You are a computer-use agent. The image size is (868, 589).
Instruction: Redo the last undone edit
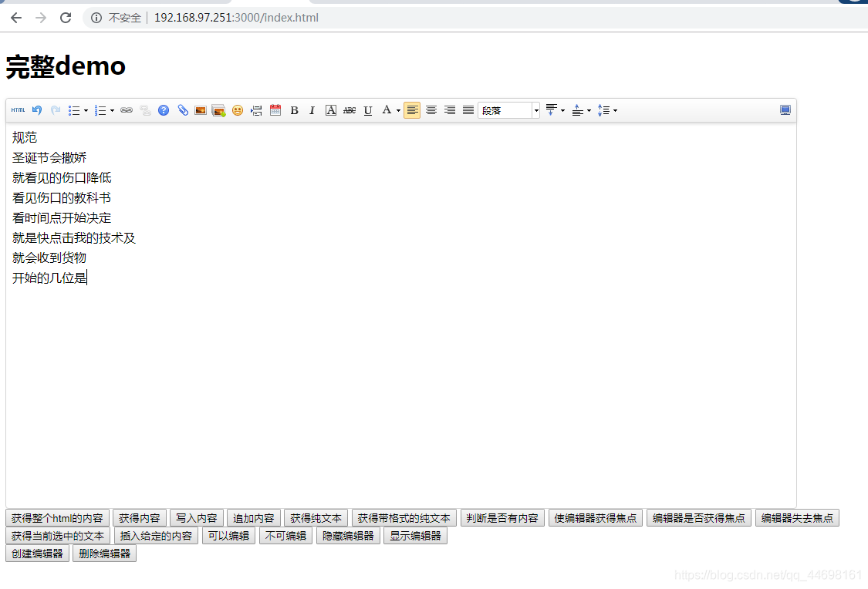pos(56,110)
